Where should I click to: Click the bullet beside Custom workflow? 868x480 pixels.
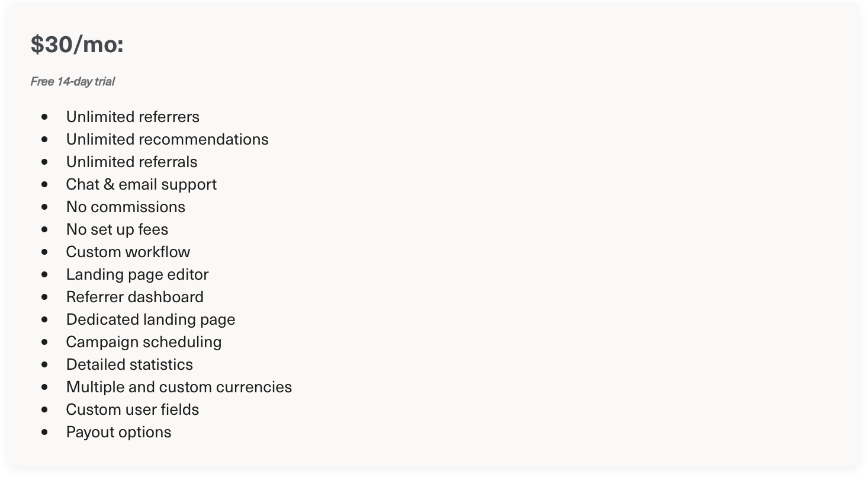click(45, 252)
